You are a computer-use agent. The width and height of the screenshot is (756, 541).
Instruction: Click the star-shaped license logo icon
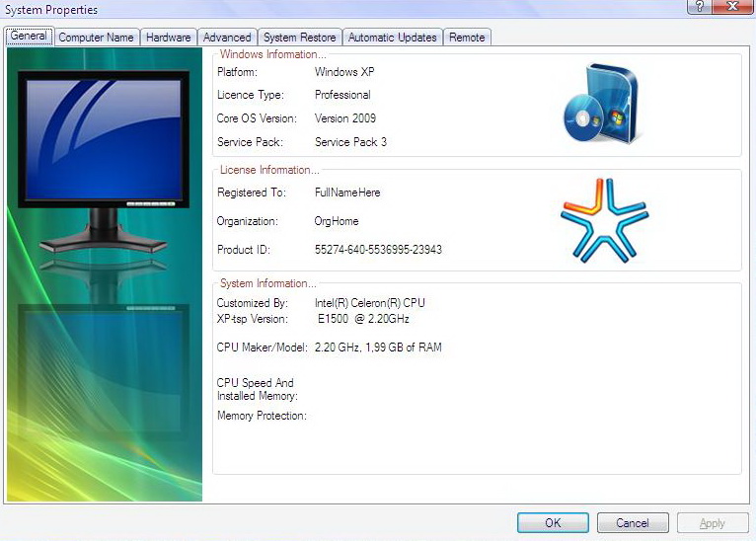click(x=605, y=220)
